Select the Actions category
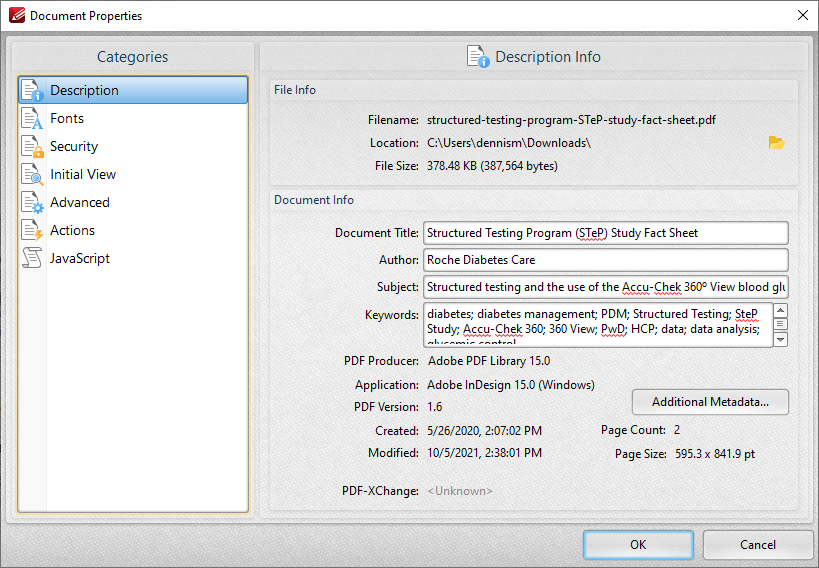The height and width of the screenshot is (568, 819). coord(133,230)
